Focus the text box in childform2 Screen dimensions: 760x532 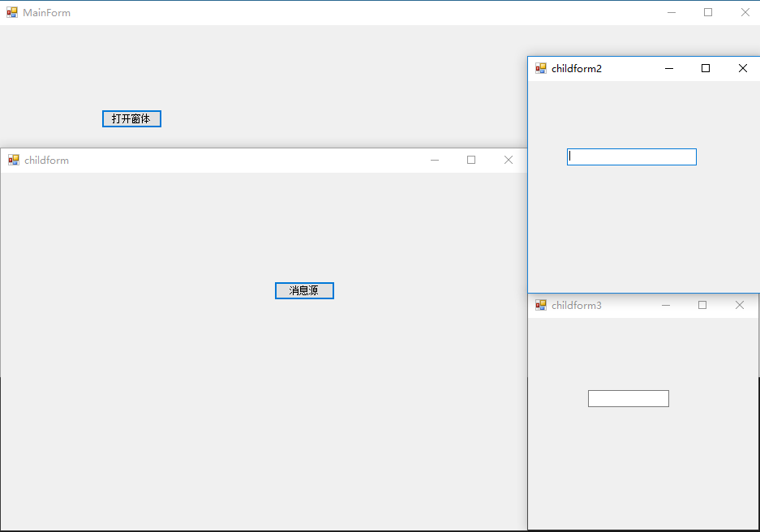[x=632, y=157]
